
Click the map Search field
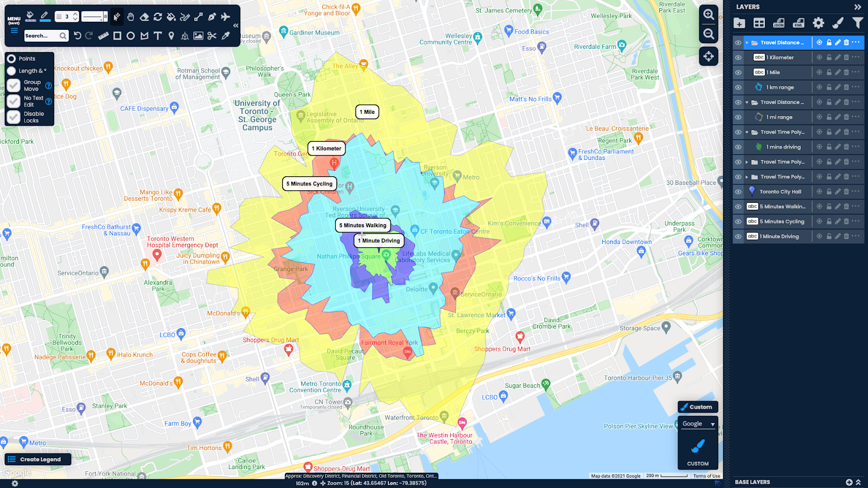pos(46,36)
